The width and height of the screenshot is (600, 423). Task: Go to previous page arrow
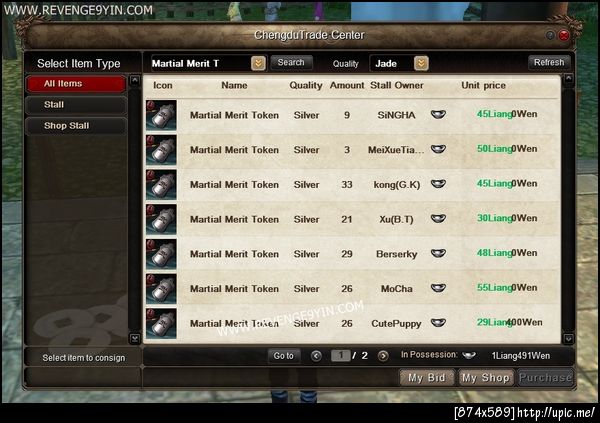[316, 356]
